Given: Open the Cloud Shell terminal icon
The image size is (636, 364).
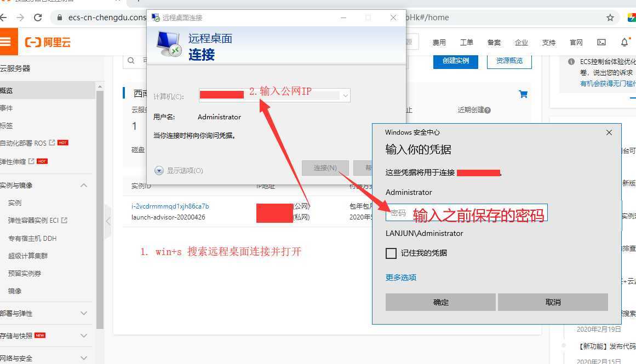Looking at the screenshot, I should click(x=601, y=42).
